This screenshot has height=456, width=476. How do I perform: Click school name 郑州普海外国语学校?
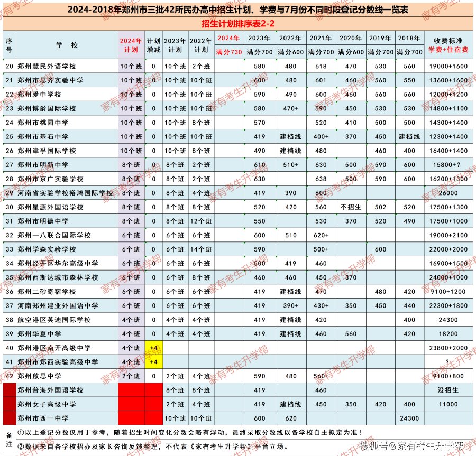point(50,390)
